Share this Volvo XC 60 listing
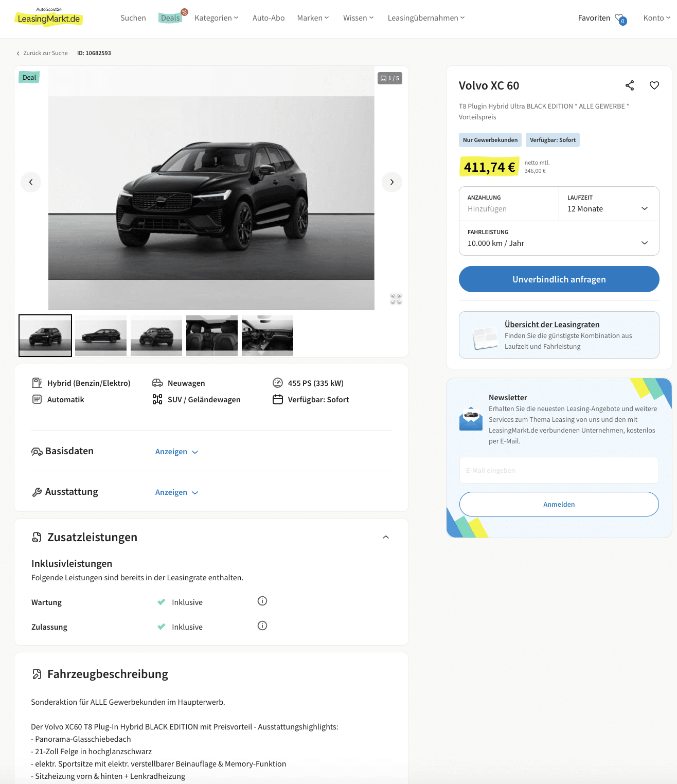 coord(630,85)
